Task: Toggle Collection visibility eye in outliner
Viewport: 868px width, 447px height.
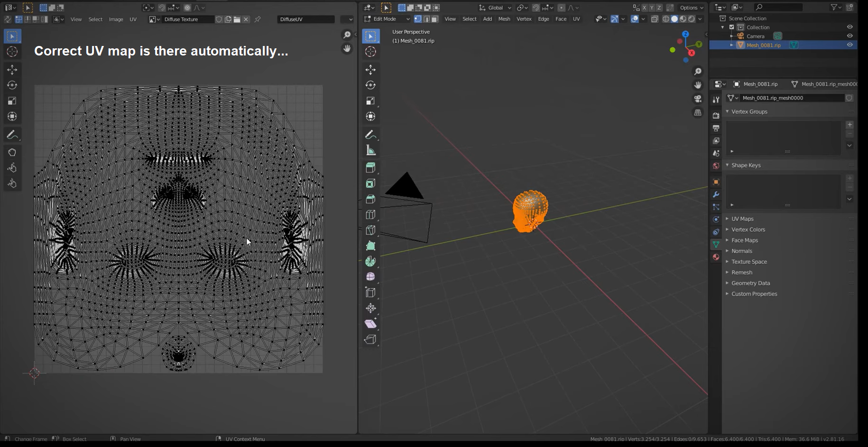Action: coord(850,27)
